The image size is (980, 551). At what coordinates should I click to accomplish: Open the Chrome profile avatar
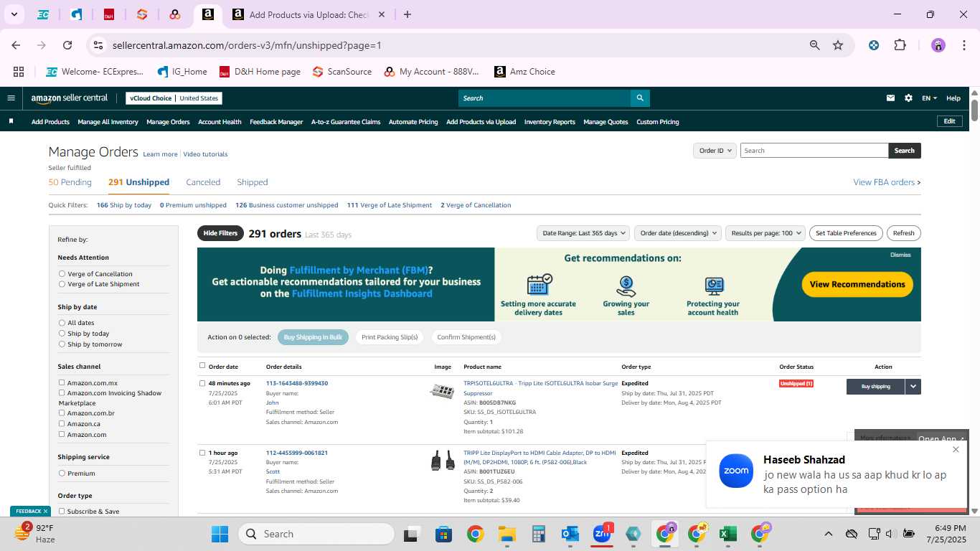point(938,45)
